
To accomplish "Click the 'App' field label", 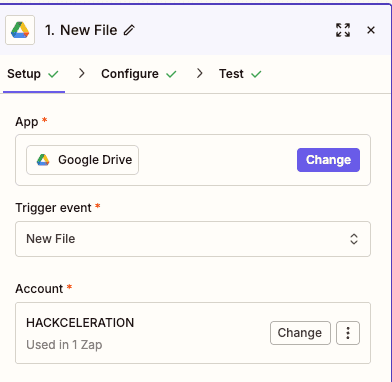I will coord(27,122).
